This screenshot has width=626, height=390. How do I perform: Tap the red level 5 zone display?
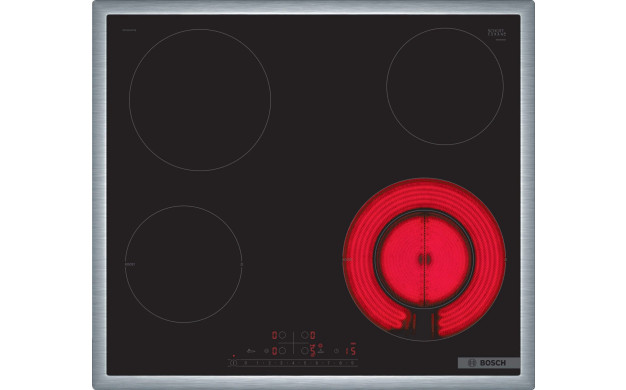tap(313, 350)
